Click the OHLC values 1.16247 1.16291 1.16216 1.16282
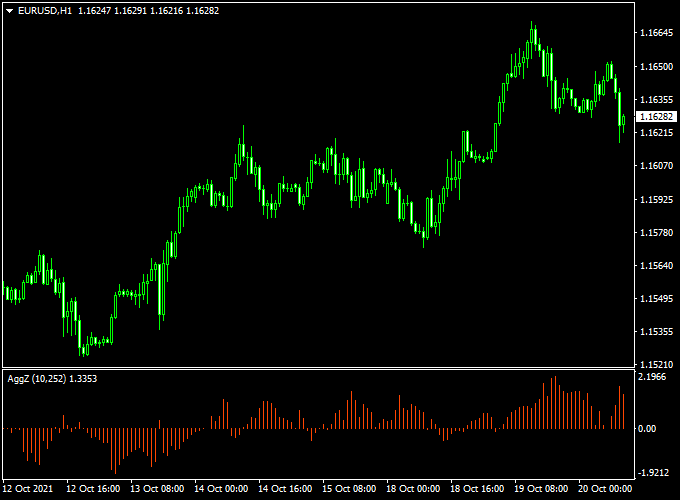This screenshot has height=500, width=680. point(148,11)
